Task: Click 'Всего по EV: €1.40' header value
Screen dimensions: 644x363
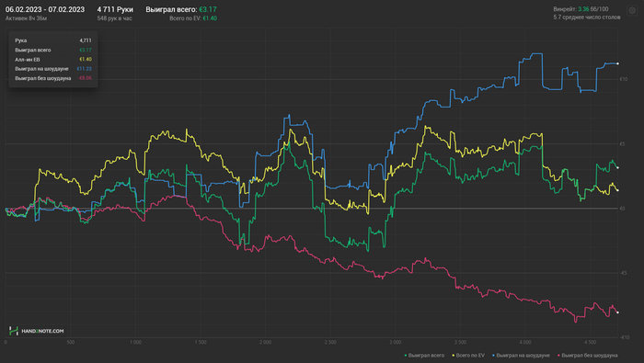Action: [x=193, y=18]
